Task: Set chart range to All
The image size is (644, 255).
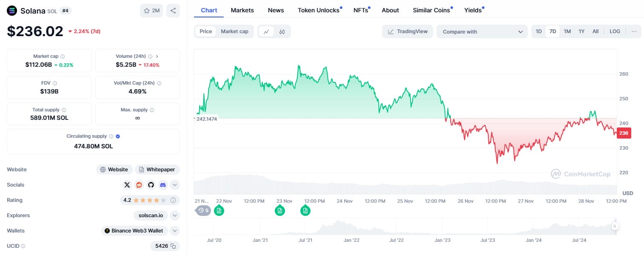Action: tap(596, 31)
